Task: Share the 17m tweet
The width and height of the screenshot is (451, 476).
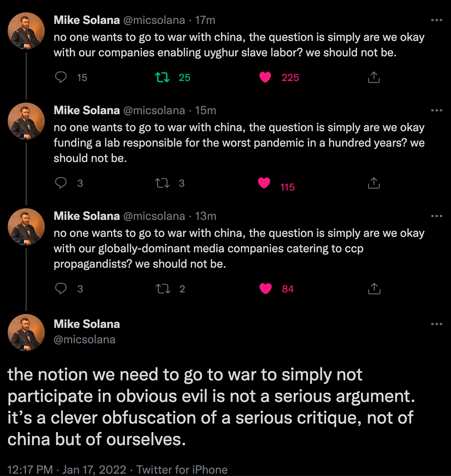Action: (x=374, y=78)
